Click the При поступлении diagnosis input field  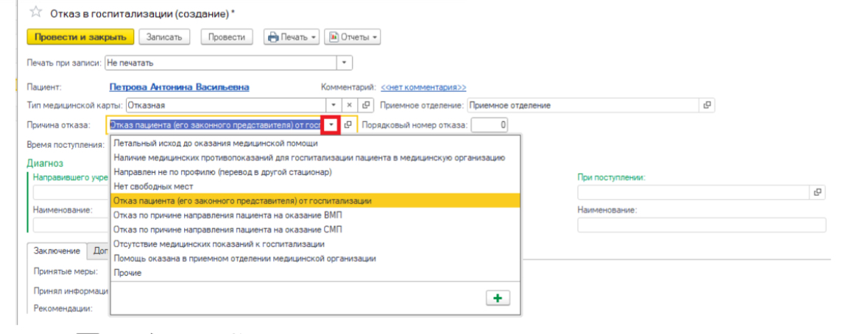[x=694, y=193]
